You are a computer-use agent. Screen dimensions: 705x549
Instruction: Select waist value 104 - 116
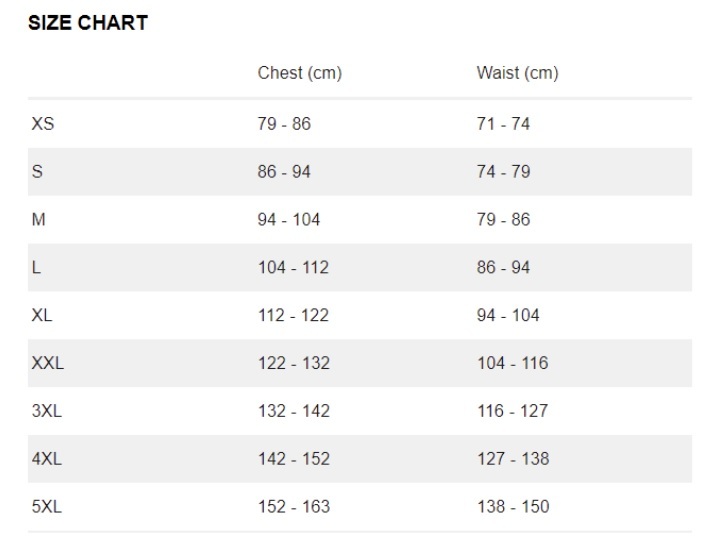pyautogui.click(x=513, y=363)
